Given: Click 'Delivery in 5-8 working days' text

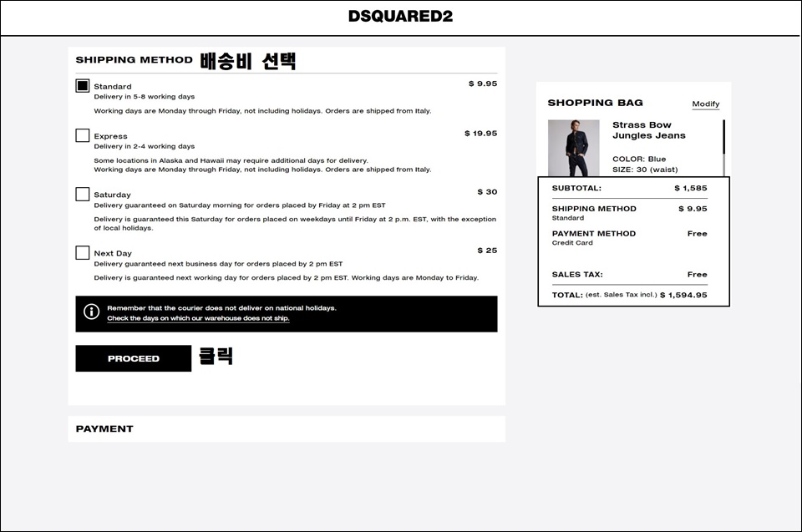Looking at the screenshot, I should click(145, 96).
